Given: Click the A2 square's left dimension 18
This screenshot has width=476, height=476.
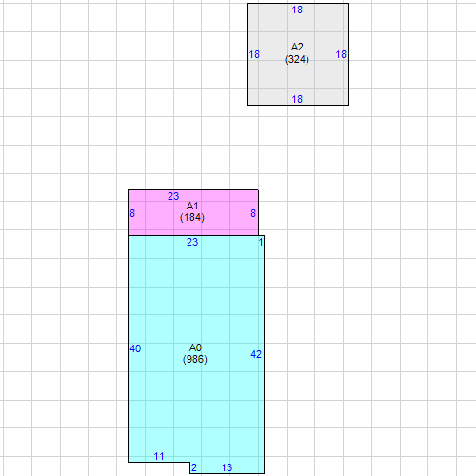Looking at the screenshot, I should [x=254, y=54].
